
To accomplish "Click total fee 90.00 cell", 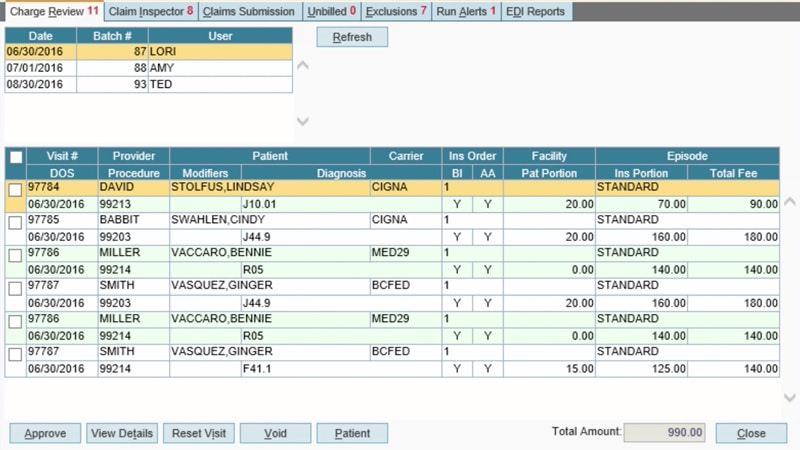I will pyautogui.click(x=733, y=204).
